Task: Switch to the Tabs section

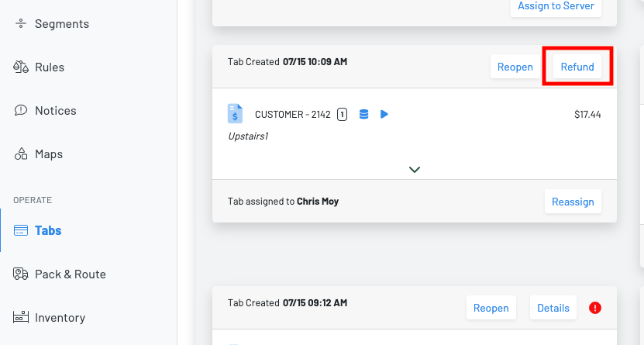Action: (x=47, y=230)
